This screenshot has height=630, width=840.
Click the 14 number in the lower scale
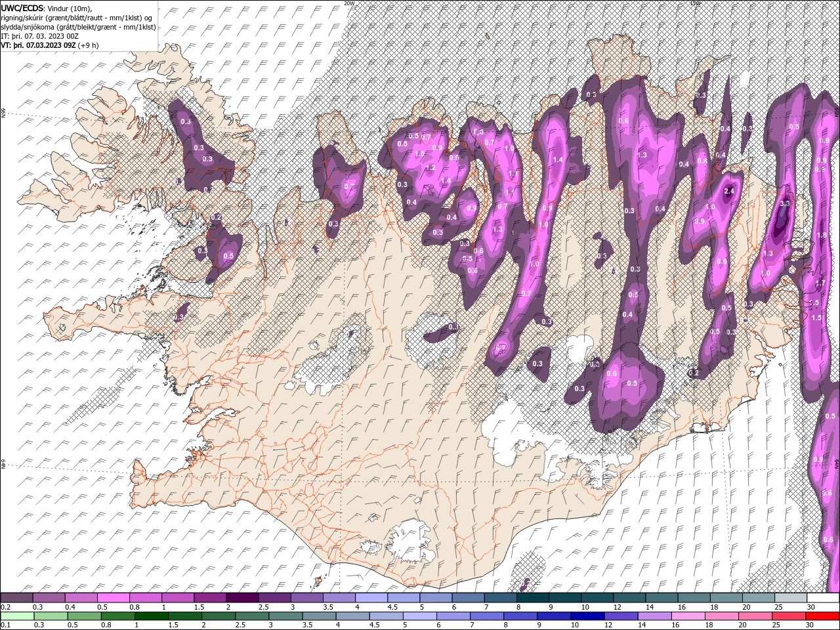(x=643, y=625)
